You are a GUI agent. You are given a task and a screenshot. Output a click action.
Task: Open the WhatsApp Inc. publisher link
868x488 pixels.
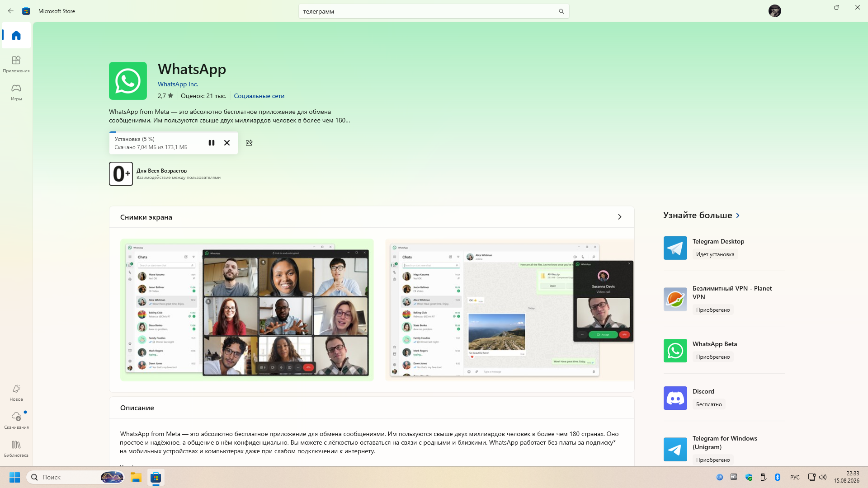(x=178, y=84)
